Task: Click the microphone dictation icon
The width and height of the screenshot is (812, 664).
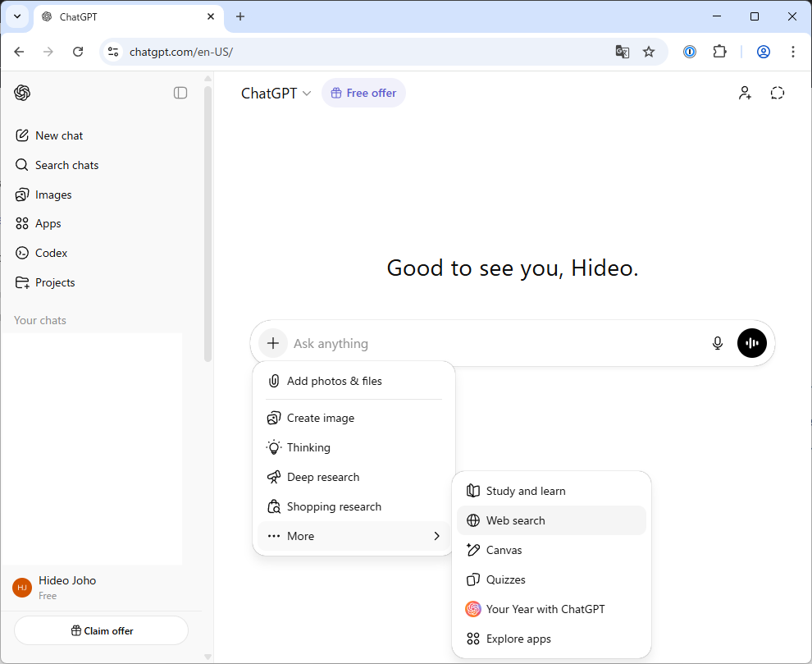Action: 717,343
